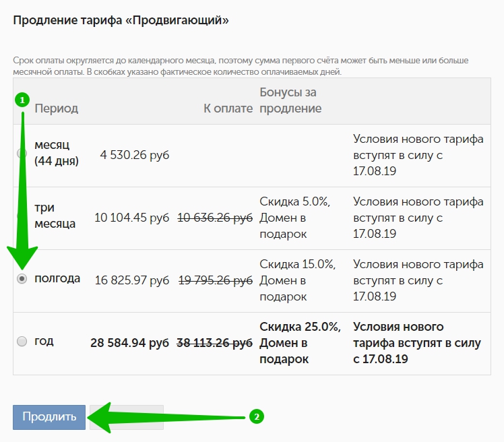
Task: Select the «месяц (44 дня)» radio button
Action: point(22,154)
